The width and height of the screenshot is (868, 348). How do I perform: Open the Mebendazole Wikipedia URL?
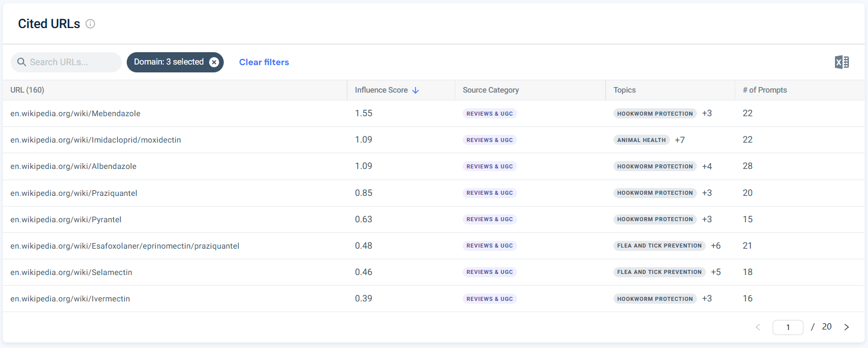[76, 113]
